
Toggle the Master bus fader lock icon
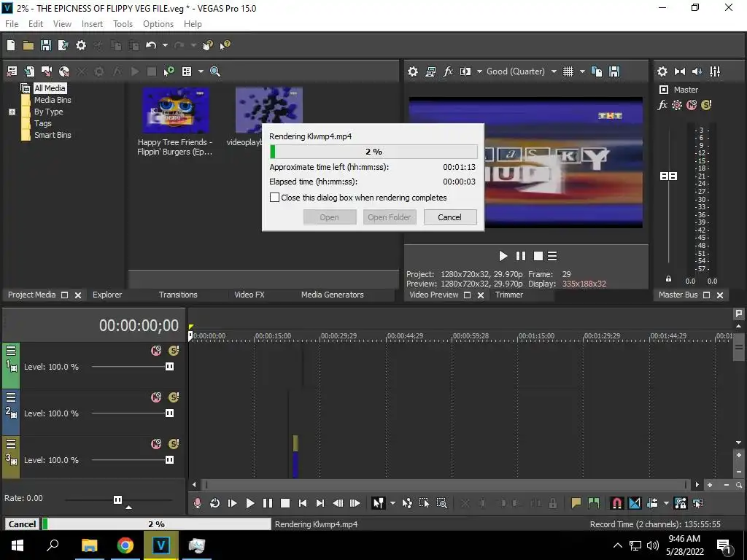pos(668,279)
